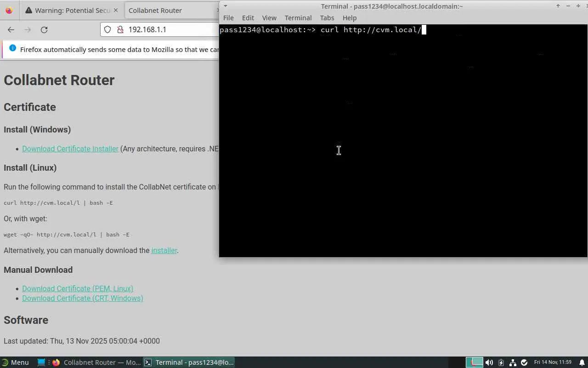This screenshot has height=368, width=588.
Task: Click the curl http://cvm.local/l command text
Action: pyautogui.click(x=58, y=203)
